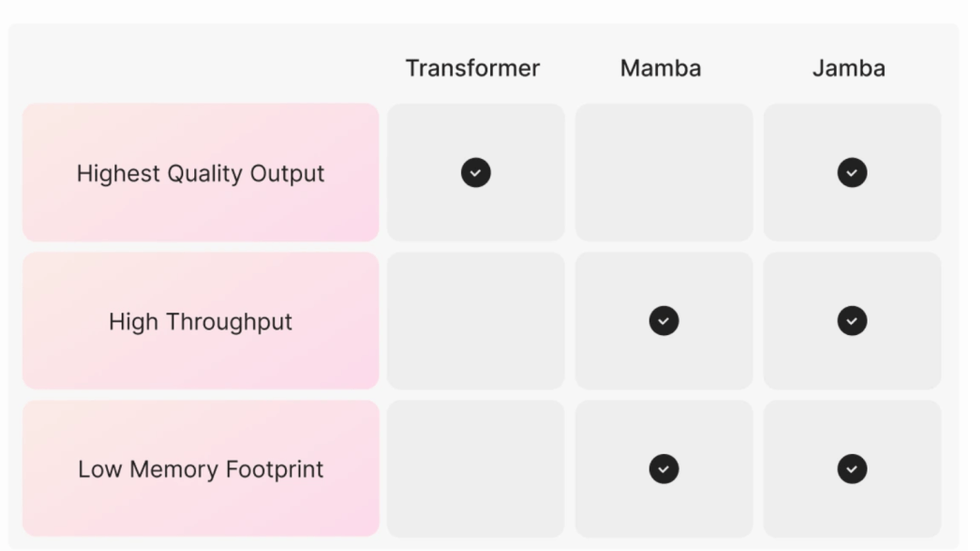Click the Mamba Low Memory Footprint checkmark
The height and width of the screenshot is (551, 980).
click(663, 469)
